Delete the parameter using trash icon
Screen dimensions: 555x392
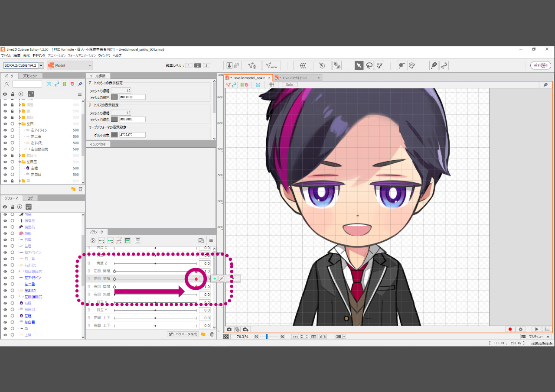coord(212,334)
